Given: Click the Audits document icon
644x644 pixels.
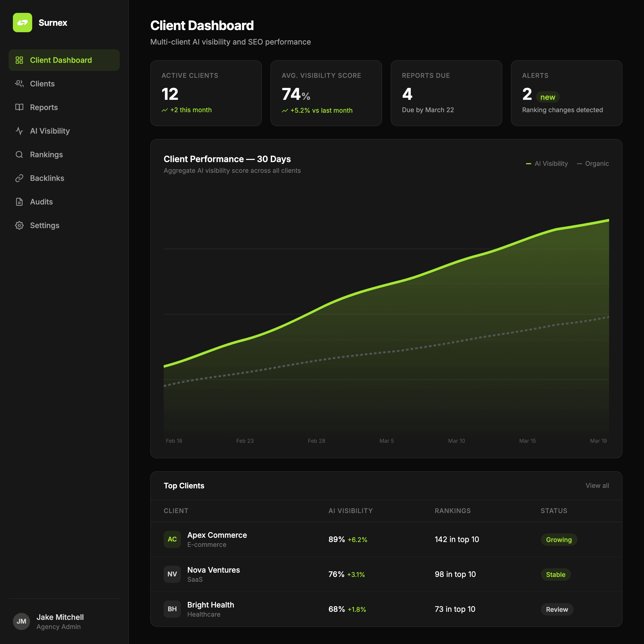Looking at the screenshot, I should point(19,202).
